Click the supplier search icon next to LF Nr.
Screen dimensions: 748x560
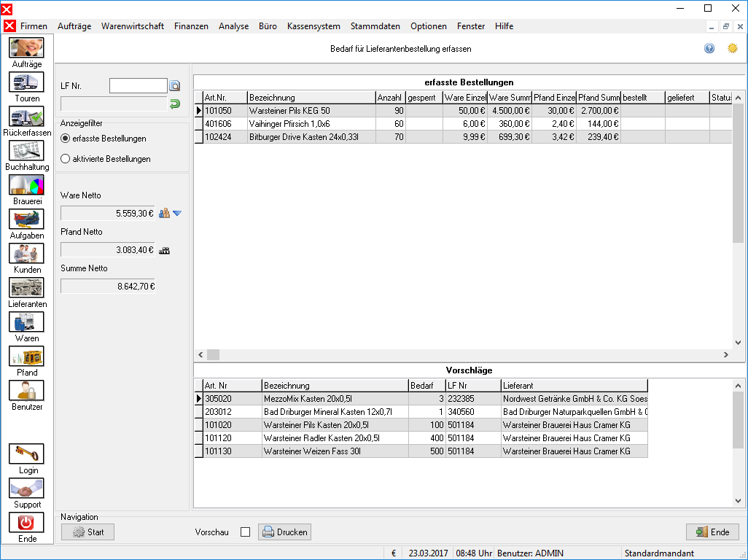pos(175,86)
